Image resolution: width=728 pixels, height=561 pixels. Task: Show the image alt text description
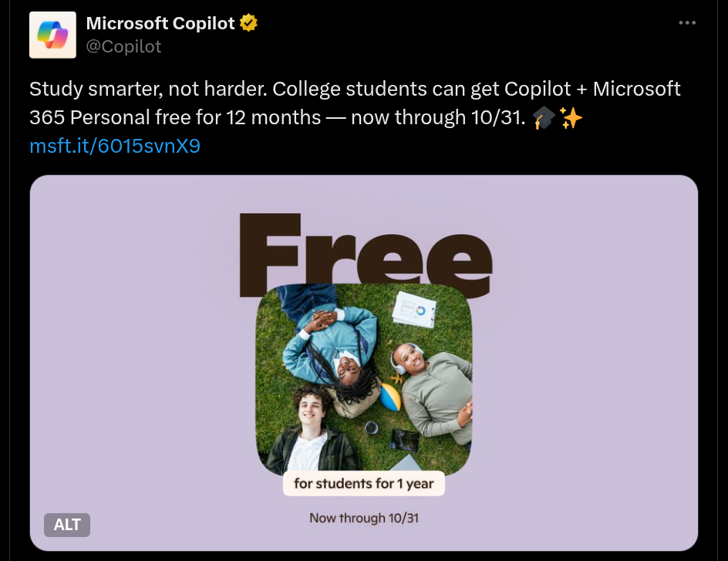tap(67, 525)
